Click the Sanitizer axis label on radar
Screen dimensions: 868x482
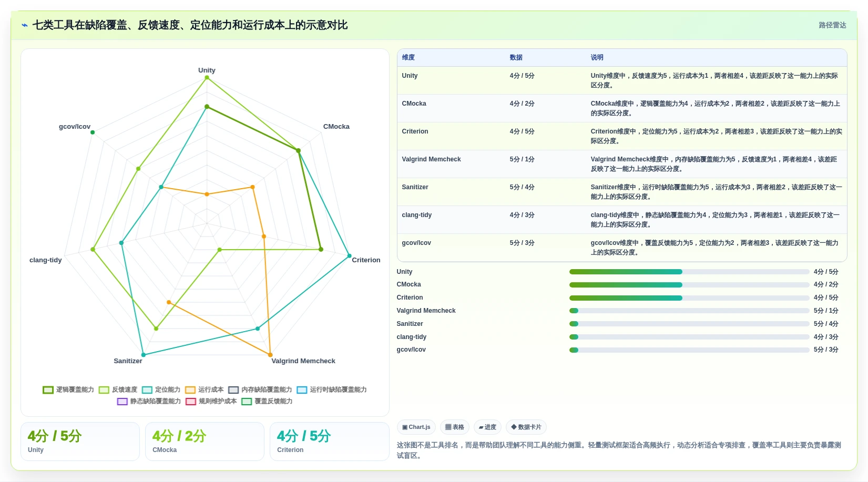pyautogui.click(x=128, y=361)
